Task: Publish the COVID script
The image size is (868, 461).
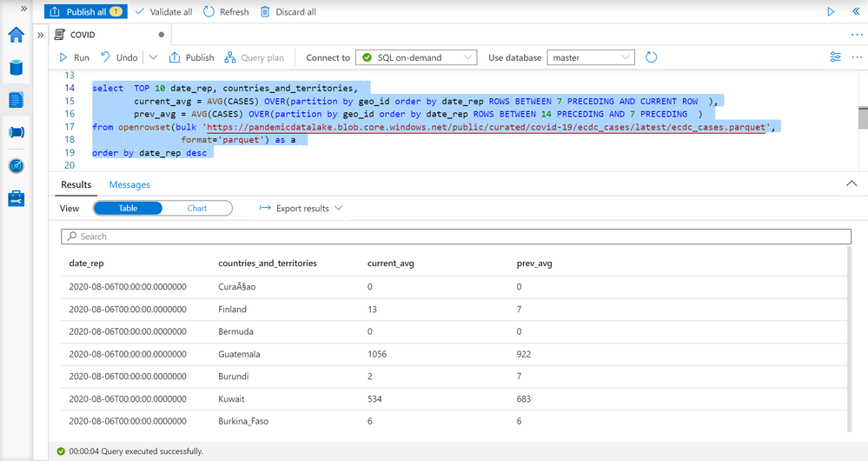Action: pyautogui.click(x=191, y=57)
